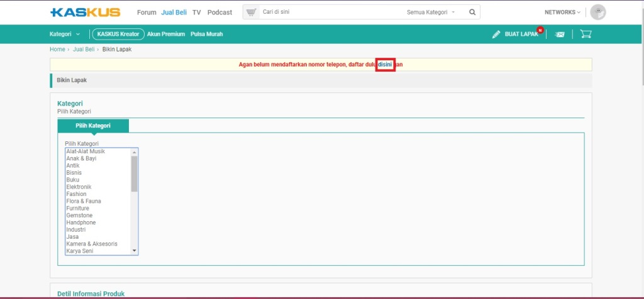The width and height of the screenshot is (644, 299).
Task: Select the Jasa category
Action: [98, 237]
